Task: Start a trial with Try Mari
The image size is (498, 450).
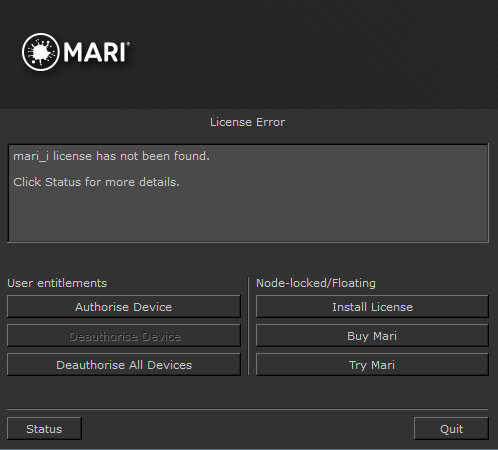Action: (x=372, y=365)
